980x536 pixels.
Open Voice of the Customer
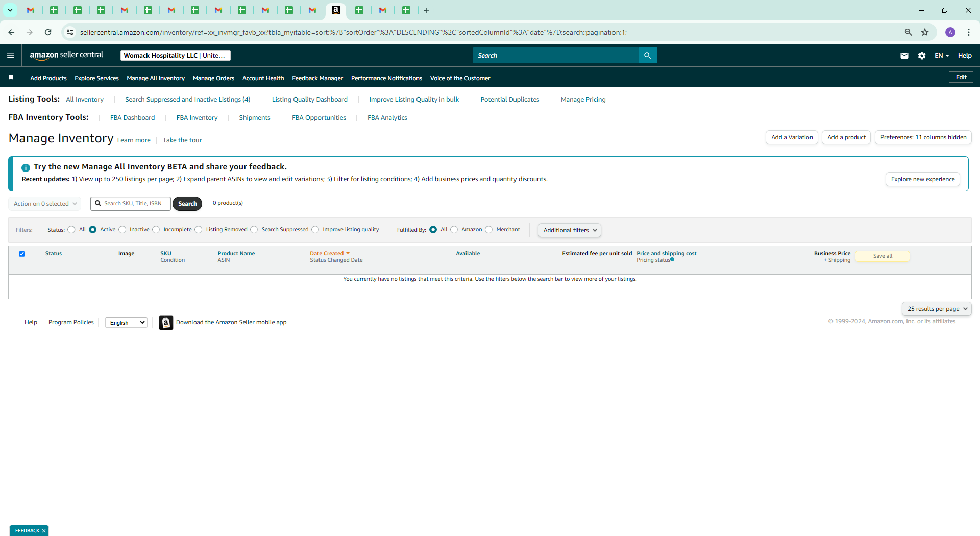pos(460,78)
